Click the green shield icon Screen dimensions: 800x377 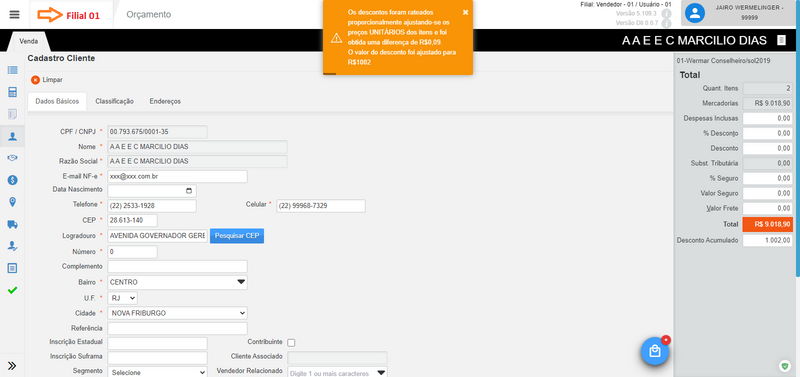785,365
